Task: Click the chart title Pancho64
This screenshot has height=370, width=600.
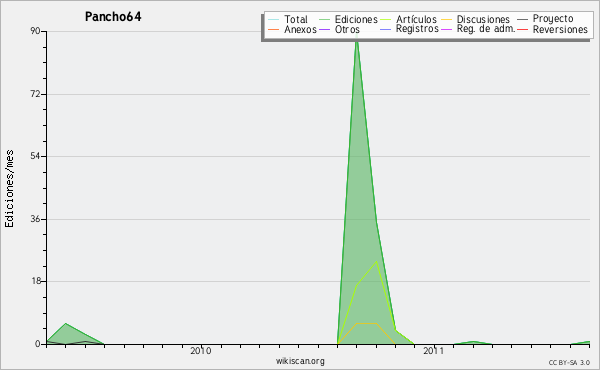Action: pos(113,17)
